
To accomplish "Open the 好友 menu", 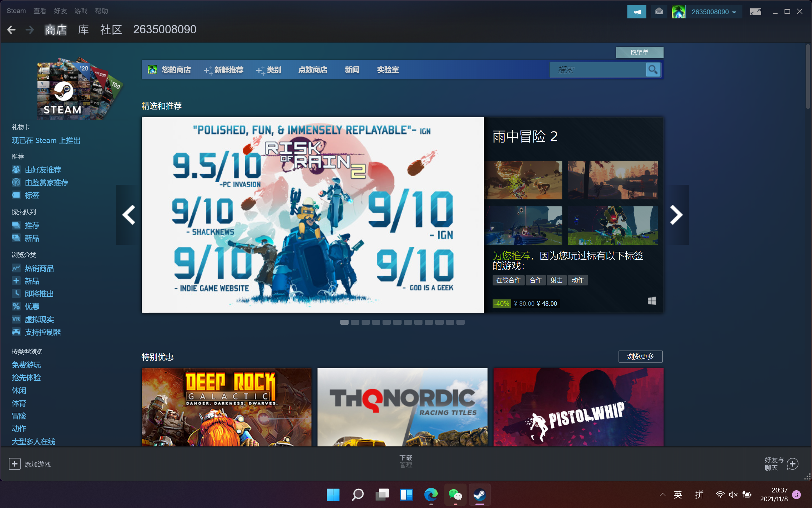I will (x=60, y=11).
